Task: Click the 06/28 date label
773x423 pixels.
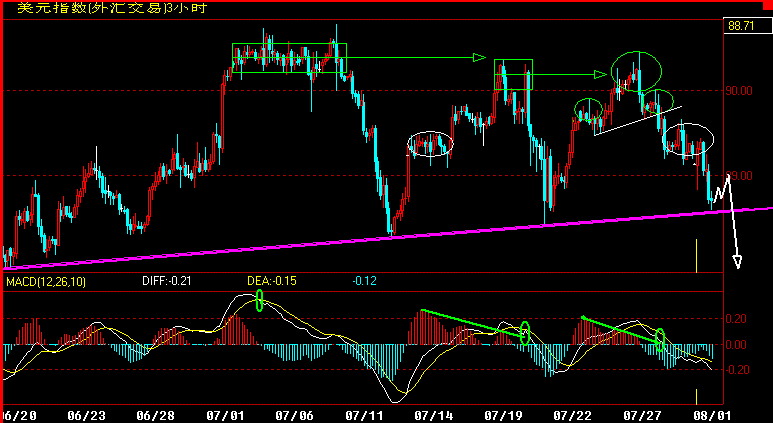Action: pos(157,416)
